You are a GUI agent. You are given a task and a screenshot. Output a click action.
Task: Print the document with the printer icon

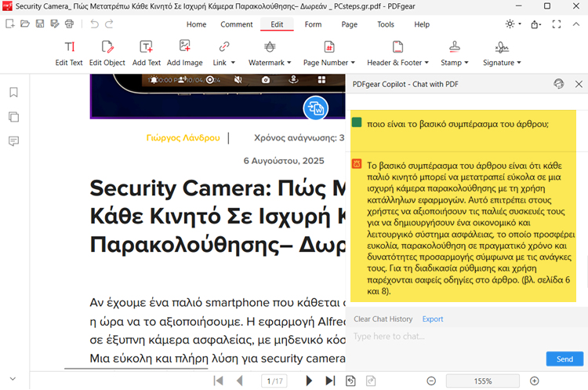coord(69,24)
